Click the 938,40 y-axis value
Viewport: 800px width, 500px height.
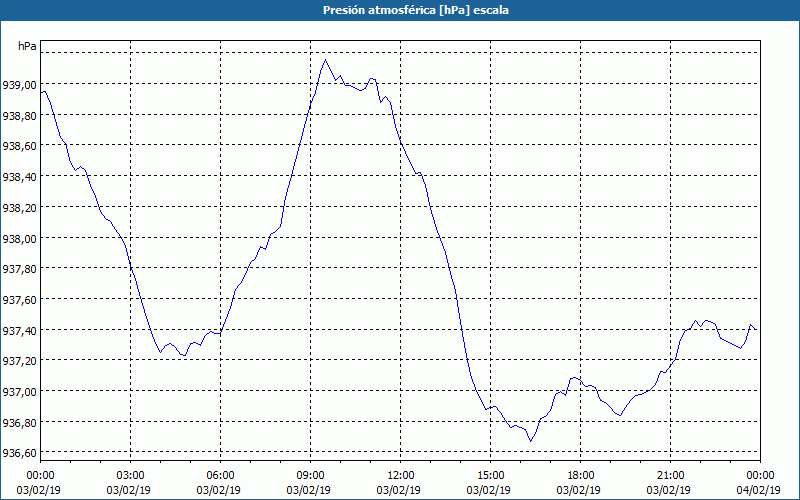point(19,177)
